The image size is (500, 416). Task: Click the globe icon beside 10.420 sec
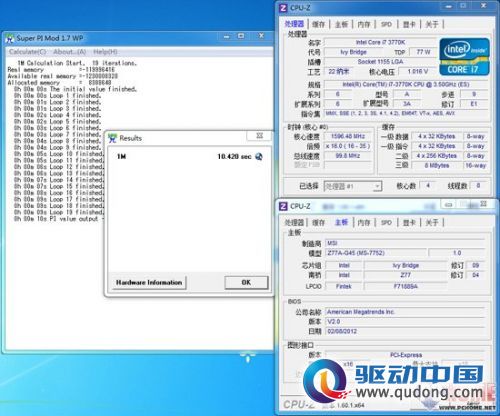click(259, 156)
